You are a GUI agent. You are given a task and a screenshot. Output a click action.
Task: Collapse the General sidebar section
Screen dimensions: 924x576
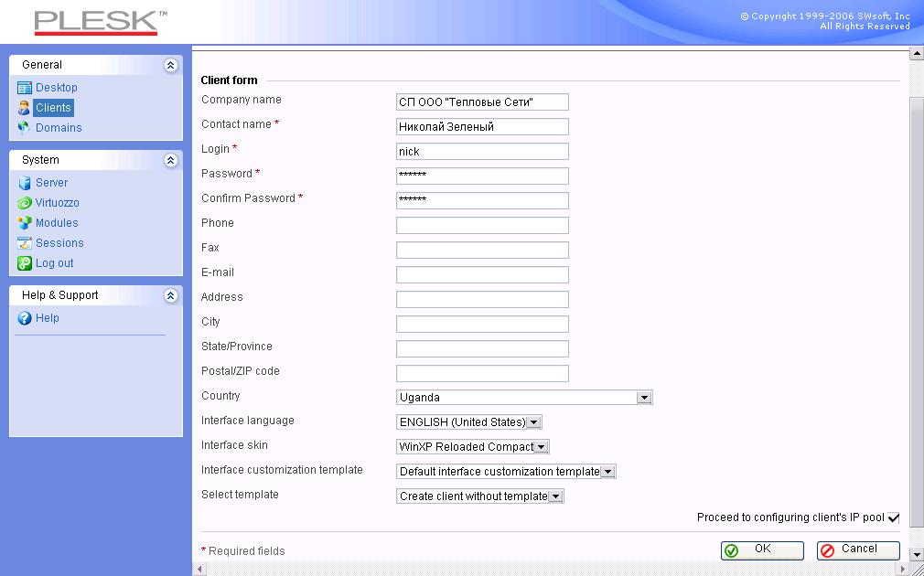click(170, 65)
